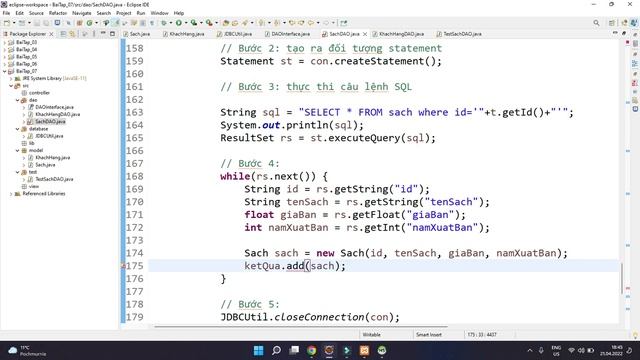640x360 pixels.
Task: Navigate Forward to next editor location
Action: 326,23
